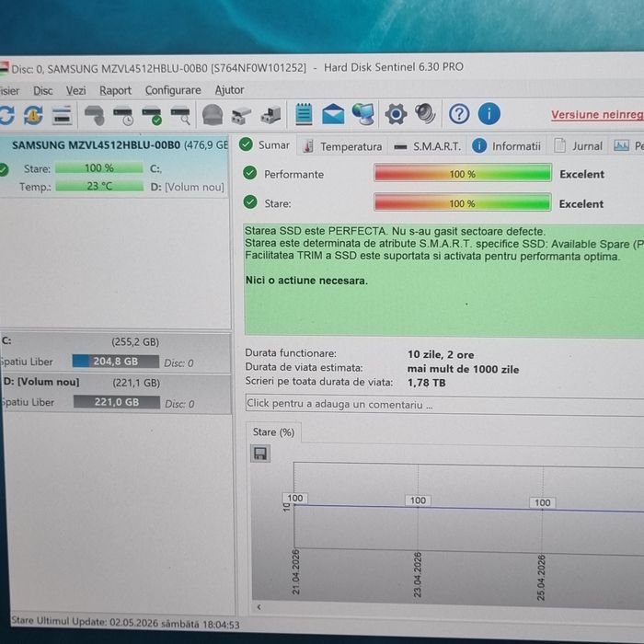The height and width of the screenshot is (644, 644).
Task: Click the refresh disk status icon
Action: point(6,115)
